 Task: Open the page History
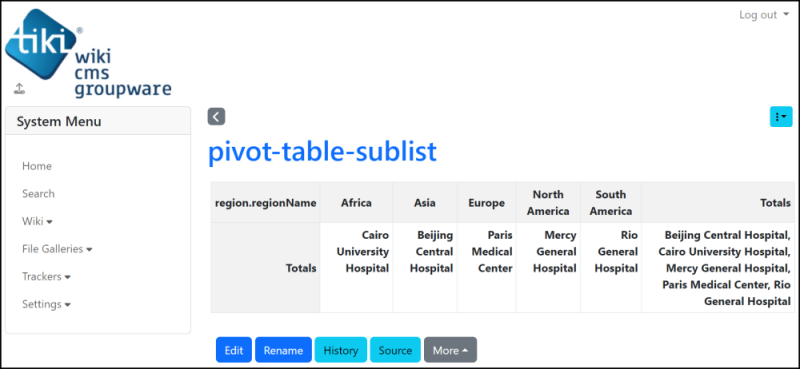pos(341,350)
